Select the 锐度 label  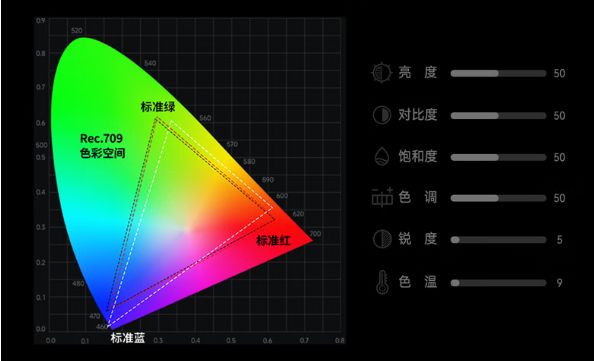417,239
